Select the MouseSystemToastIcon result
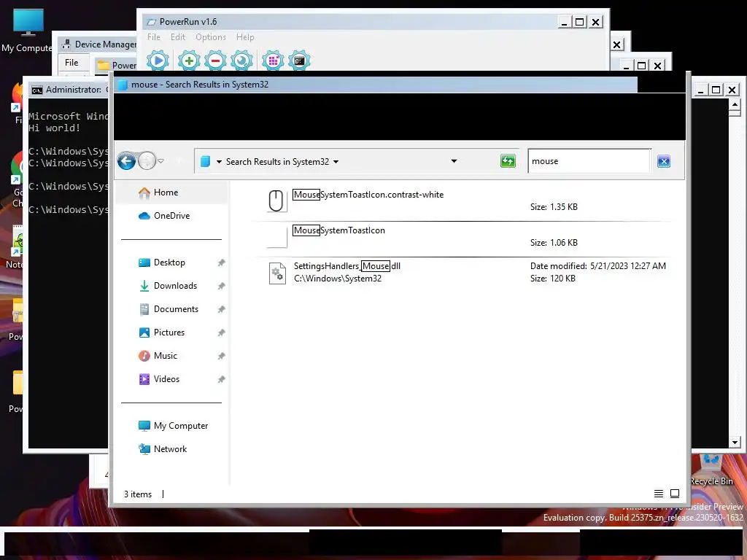Viewport: 747px width, 560px height. pyautogui.click(x=462, y=236)
